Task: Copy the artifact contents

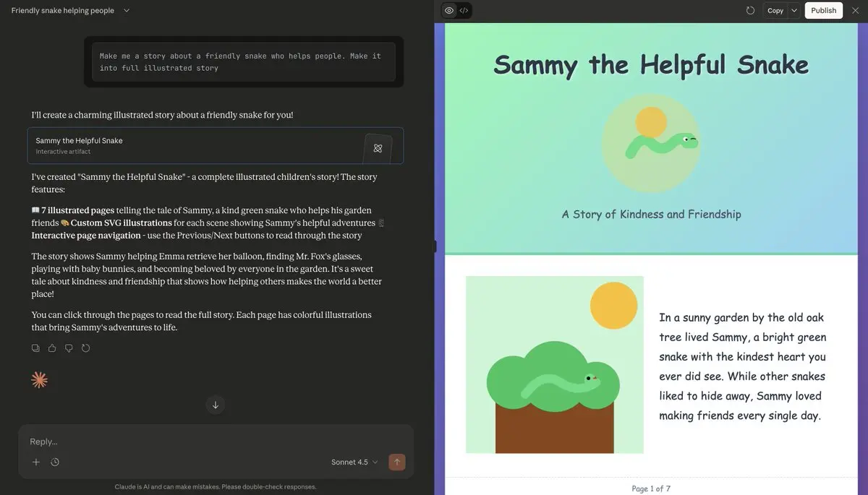Action: pyautogui.click(x=775, y=10)
